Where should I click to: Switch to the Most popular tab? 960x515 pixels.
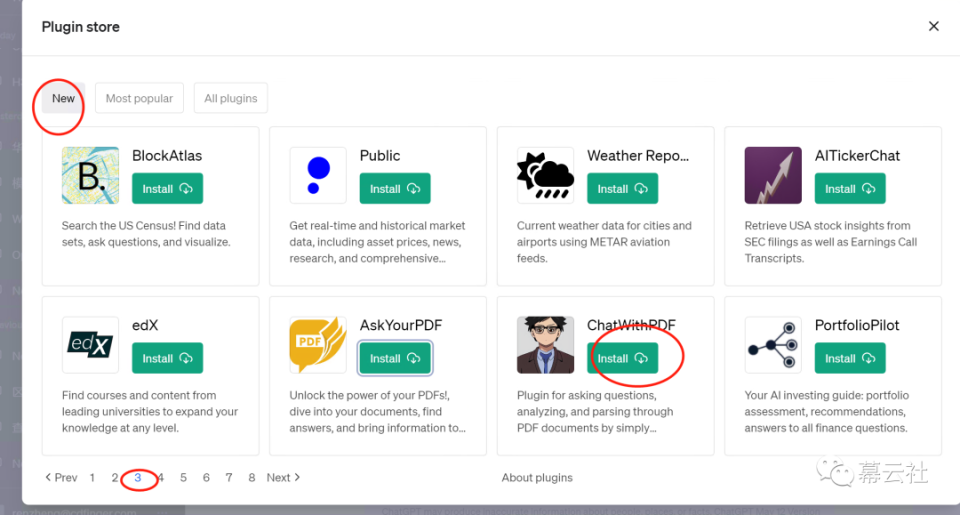140,98
